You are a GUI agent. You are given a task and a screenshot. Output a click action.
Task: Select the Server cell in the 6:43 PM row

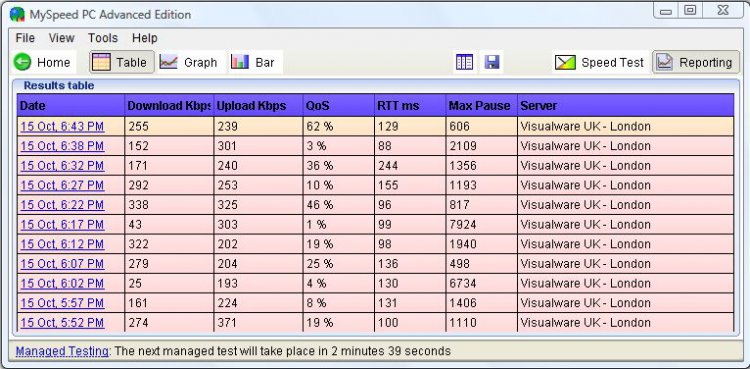[626, 126]
